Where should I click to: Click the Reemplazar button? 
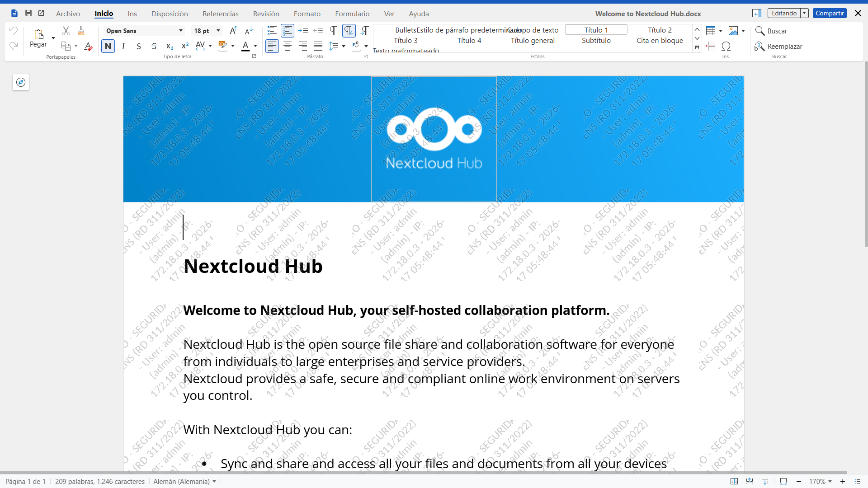[778, 46]
